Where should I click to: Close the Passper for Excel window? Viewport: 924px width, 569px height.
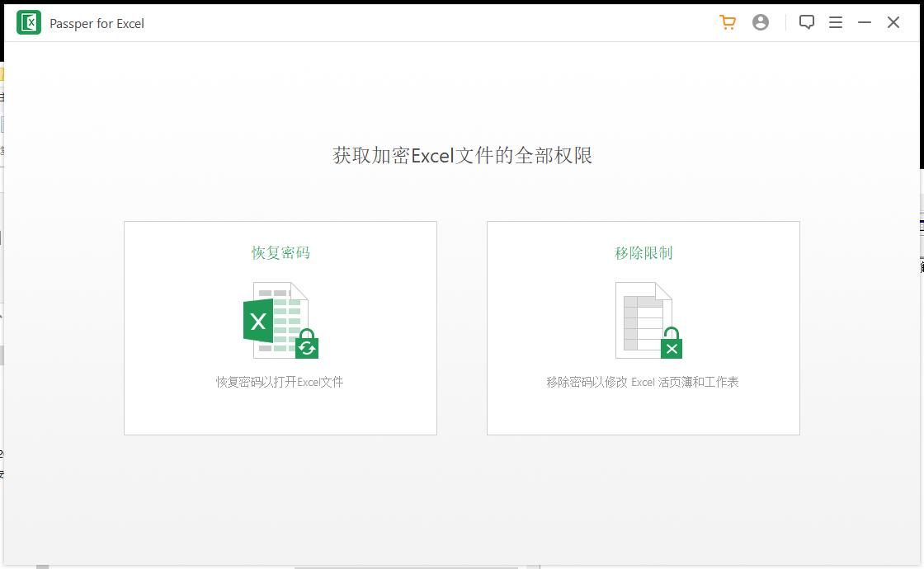(893, 22)
